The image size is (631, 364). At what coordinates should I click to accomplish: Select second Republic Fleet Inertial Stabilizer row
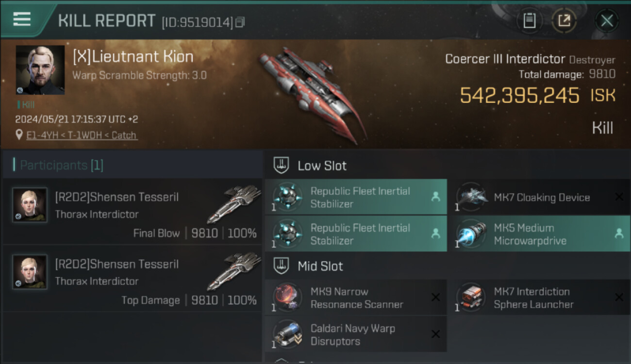(356, 234)
